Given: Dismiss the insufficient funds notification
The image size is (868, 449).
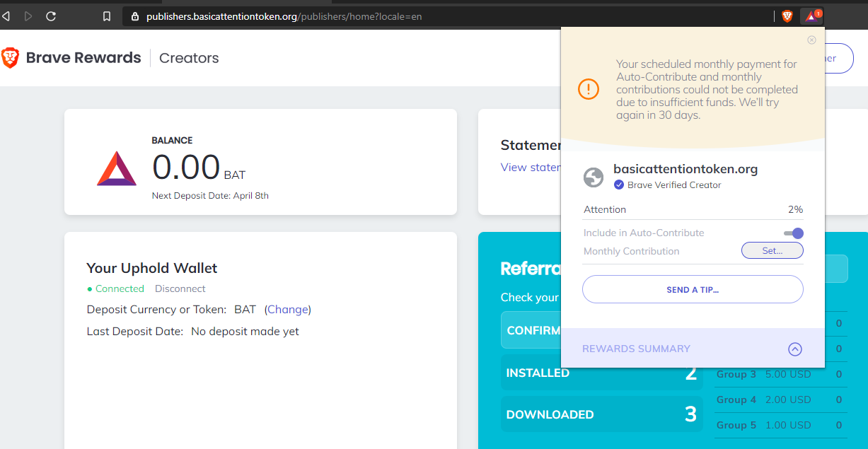Looking at the screenshot, I should click(x=811, y=40).
